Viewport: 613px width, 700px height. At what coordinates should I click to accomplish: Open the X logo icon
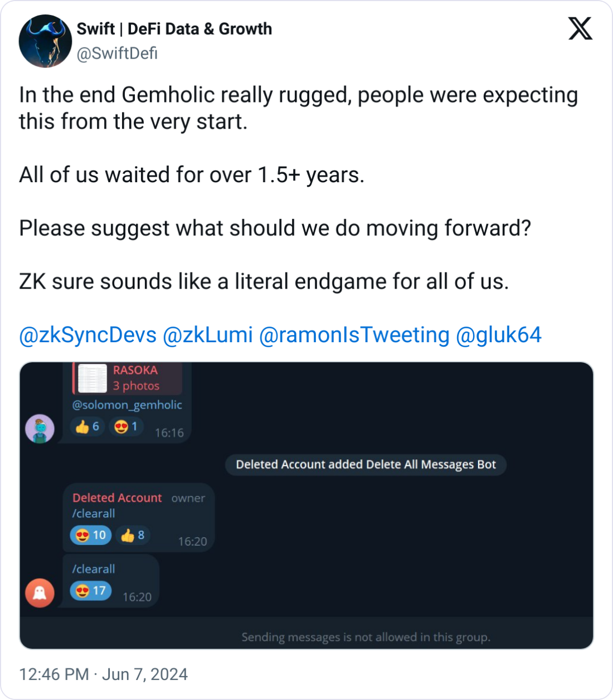pos(580,28)
